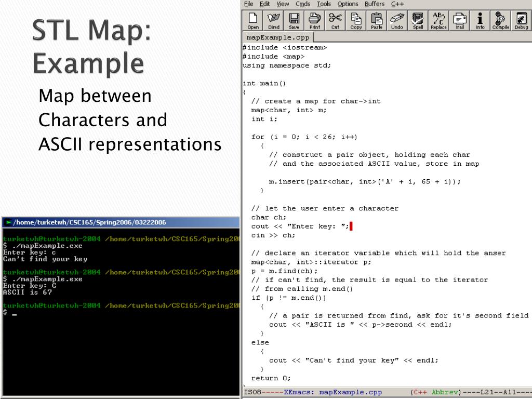Click terminal window title bar icon
The image size is (532, 399).
8,222
